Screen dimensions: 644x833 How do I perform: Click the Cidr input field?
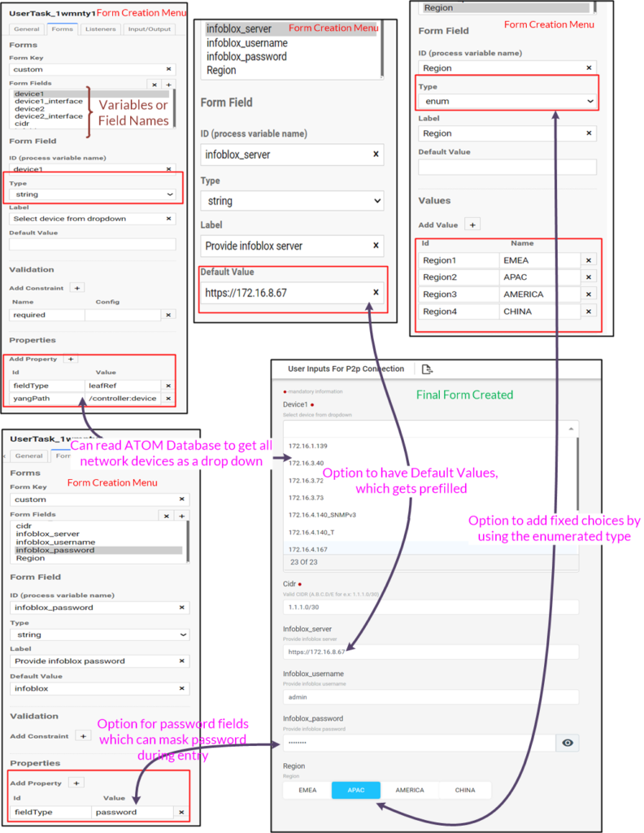(431, 607)
